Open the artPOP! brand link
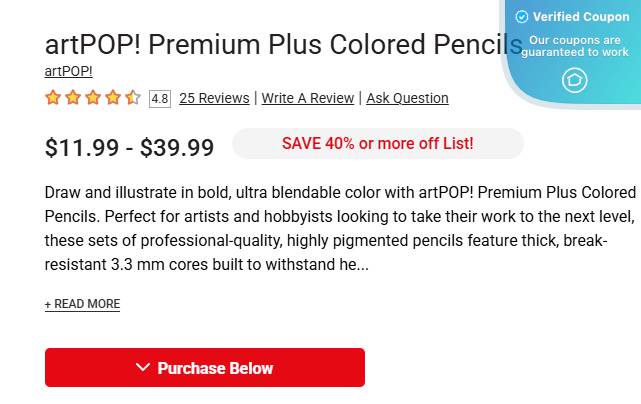This screenshot has width=641, height=404. [x=68, y=71]
